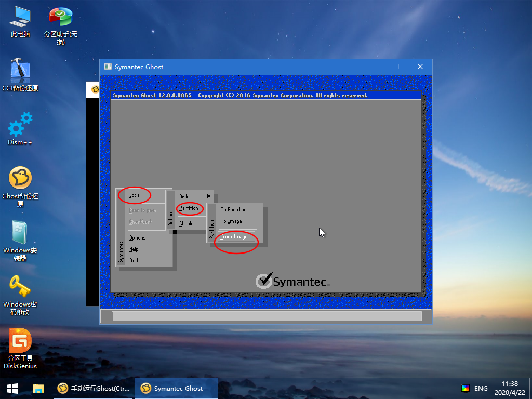Open the 分区工具 DiskGenius icon
This screenshot has height=399, width=532.
[x=20, y=349]
